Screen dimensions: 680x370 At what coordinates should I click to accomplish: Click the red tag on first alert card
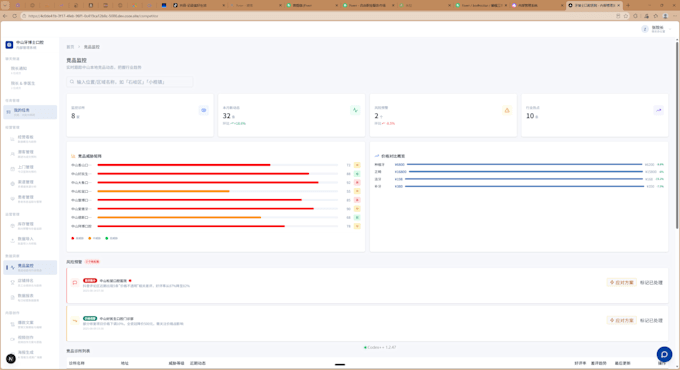tap(90, 281)
